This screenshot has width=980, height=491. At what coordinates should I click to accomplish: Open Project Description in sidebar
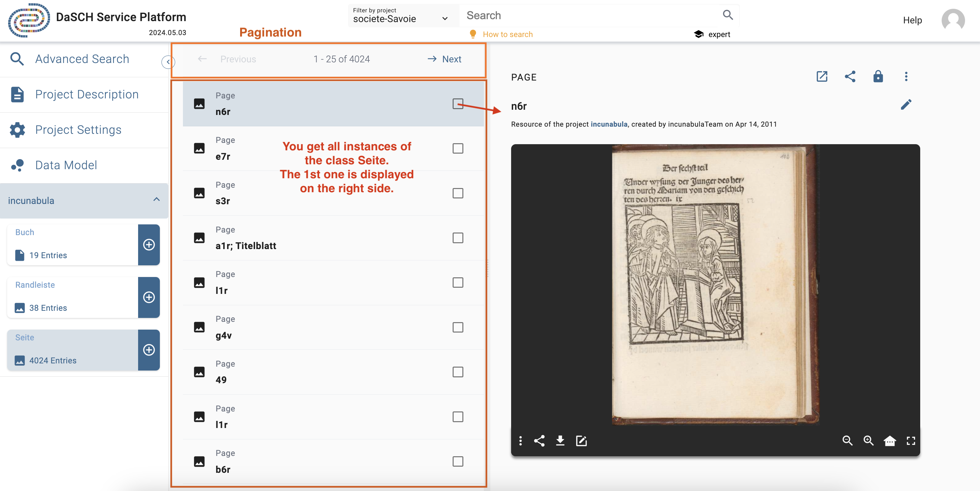(87, 94)
